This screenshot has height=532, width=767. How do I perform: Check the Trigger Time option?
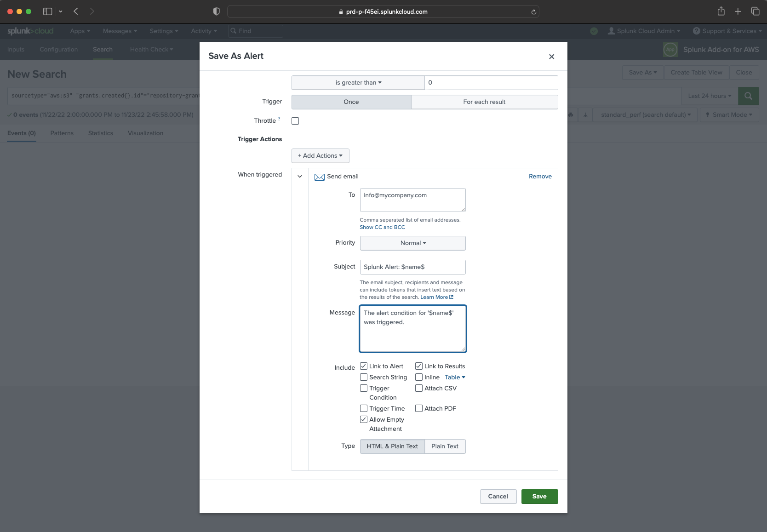pyautogui.click(x=364, y=408)
